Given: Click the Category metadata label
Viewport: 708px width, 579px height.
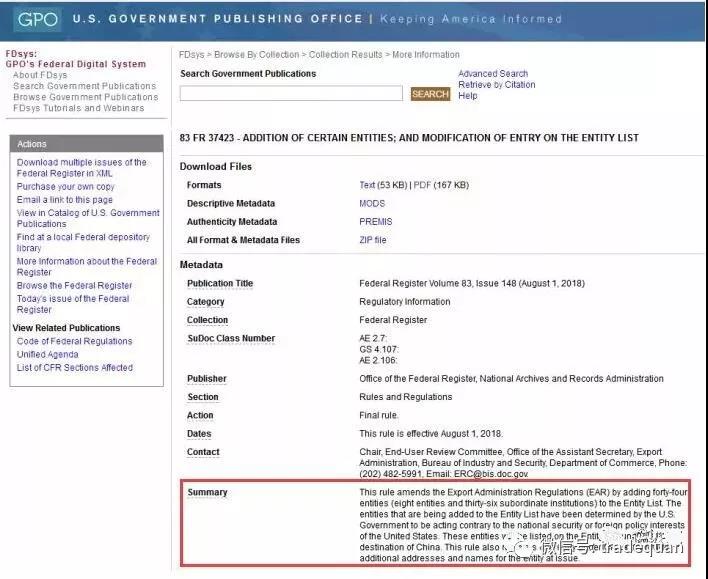Looking at the screenshot, I should click(205, 302).
